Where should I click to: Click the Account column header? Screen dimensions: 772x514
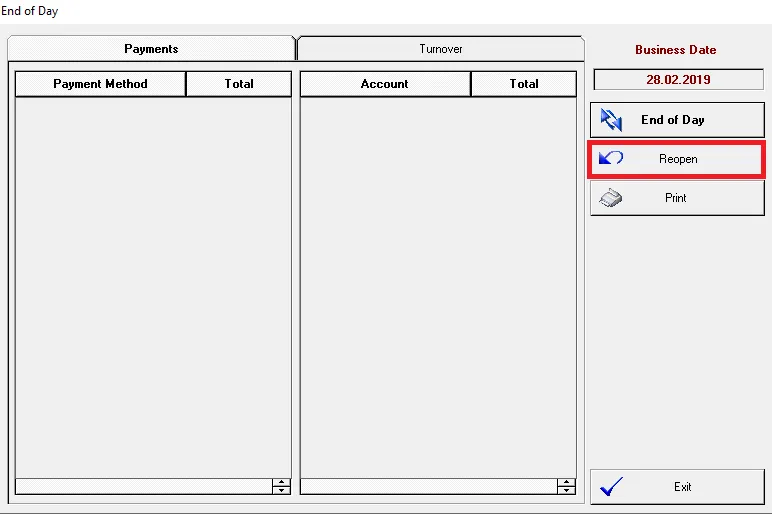385,84
